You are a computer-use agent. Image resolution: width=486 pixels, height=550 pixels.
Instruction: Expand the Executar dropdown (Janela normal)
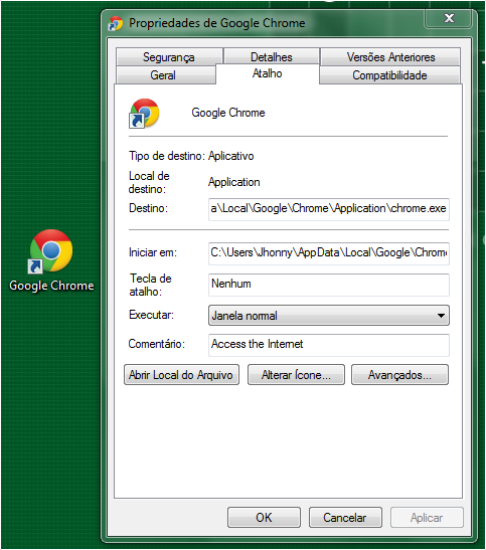tap(329, 315)
